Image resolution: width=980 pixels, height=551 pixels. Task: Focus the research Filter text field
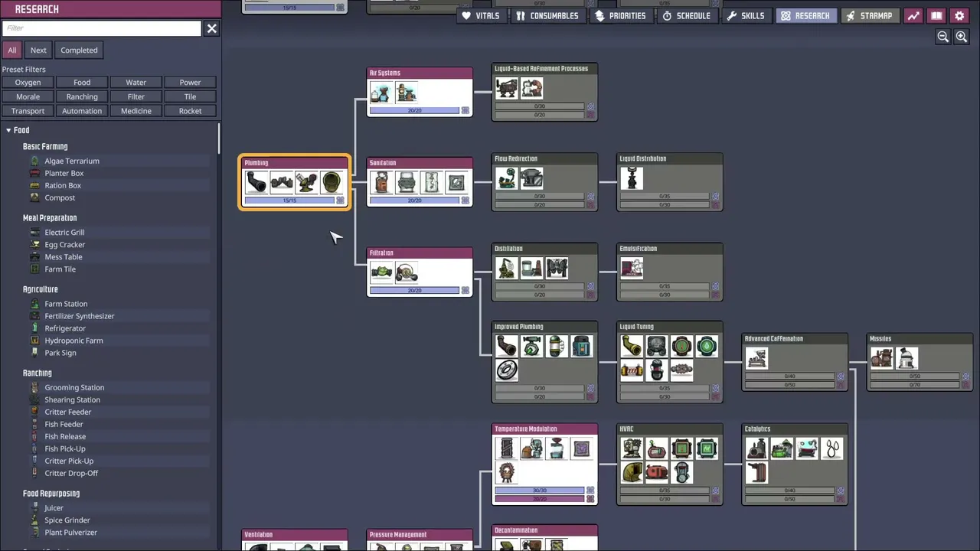[102, 28]
